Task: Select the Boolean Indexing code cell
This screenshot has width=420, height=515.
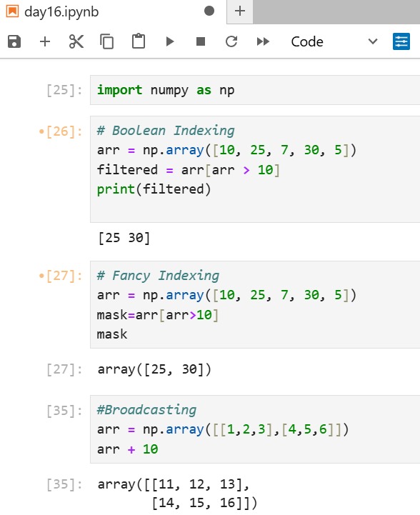Action: pyautogui.click(x=255, y=169)
